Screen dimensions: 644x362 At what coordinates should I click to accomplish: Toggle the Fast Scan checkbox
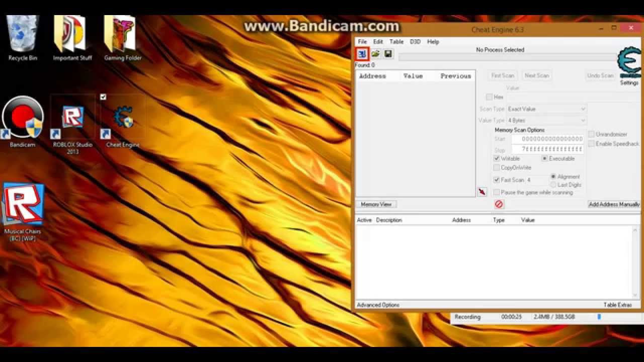(x=497, y=179)
